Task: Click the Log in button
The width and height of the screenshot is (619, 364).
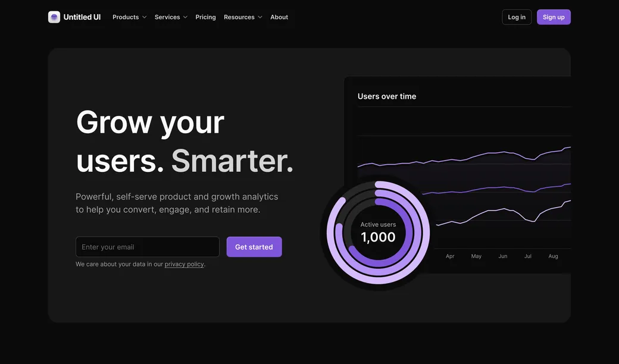Action: click(x=517, y=17)
